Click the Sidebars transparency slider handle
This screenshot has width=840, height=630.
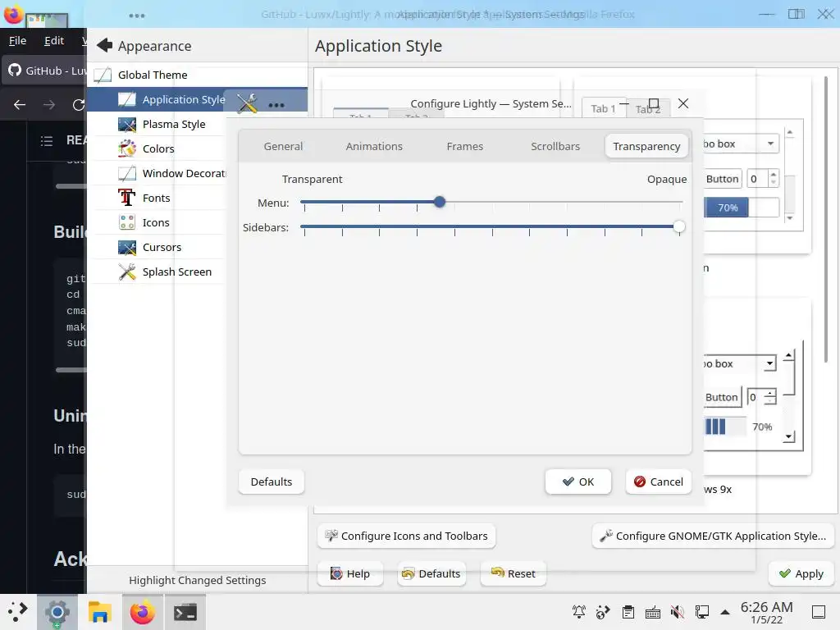pos(678,226)
